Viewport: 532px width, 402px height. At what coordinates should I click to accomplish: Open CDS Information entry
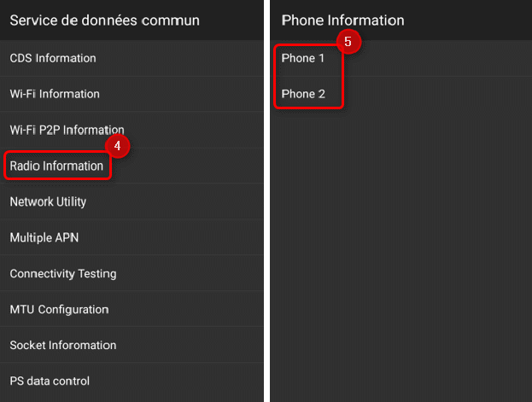tap(132, 58)
